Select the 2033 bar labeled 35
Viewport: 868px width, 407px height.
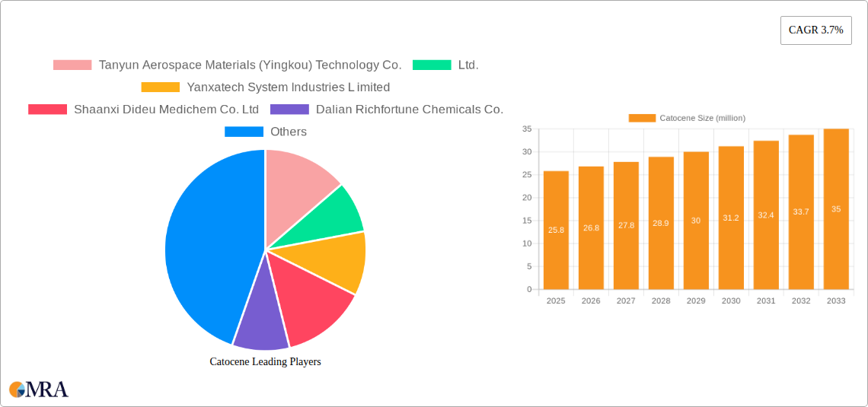pos(836,209)
